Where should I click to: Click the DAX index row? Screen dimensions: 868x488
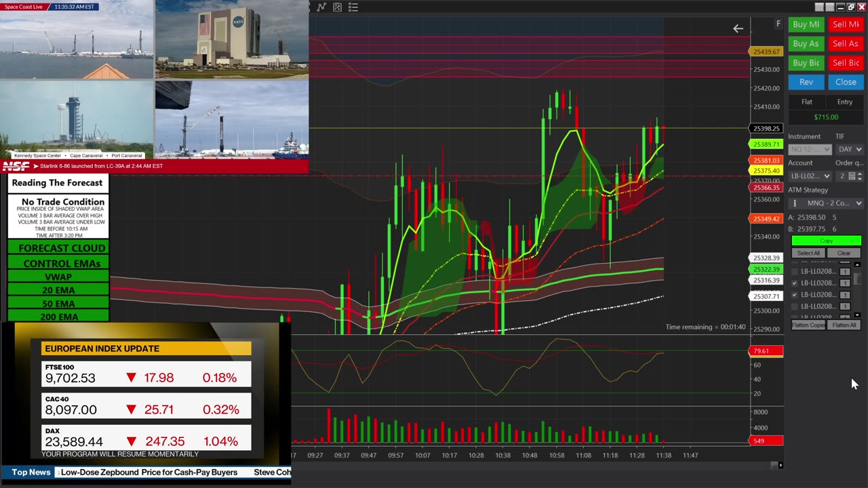[146, 438]
